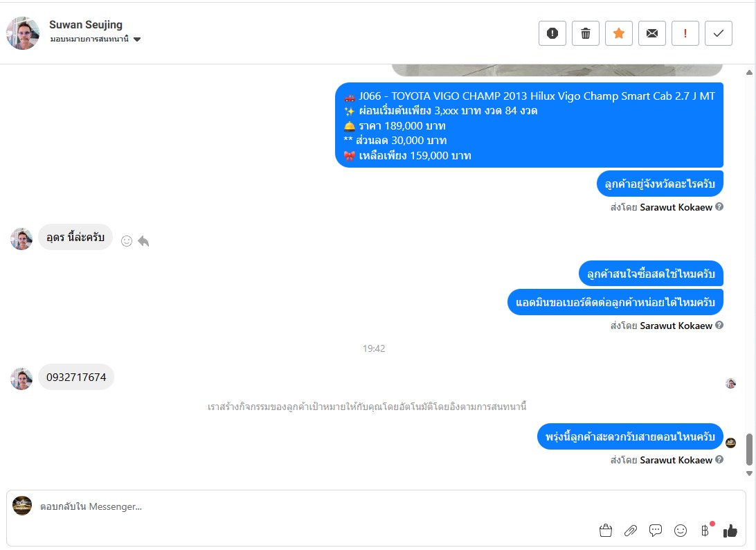Attach a file with paperclip icon
756x550 pixels.
click(631, 531)
